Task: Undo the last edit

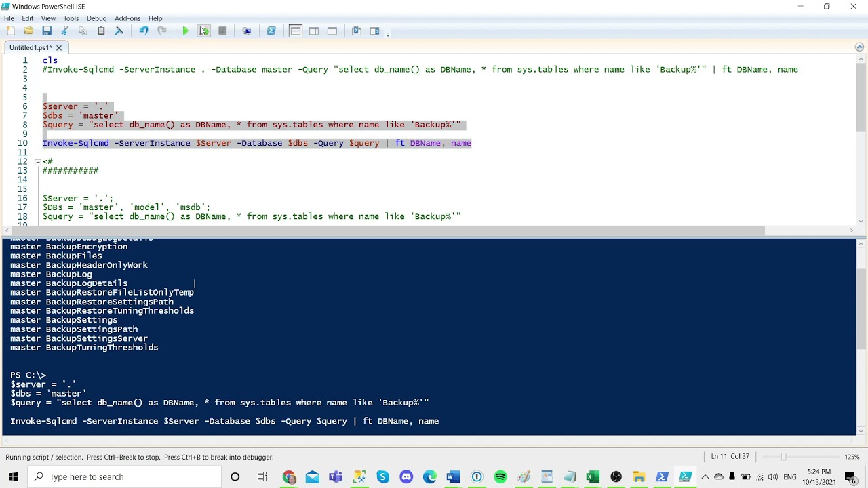Action: [144, 31]
